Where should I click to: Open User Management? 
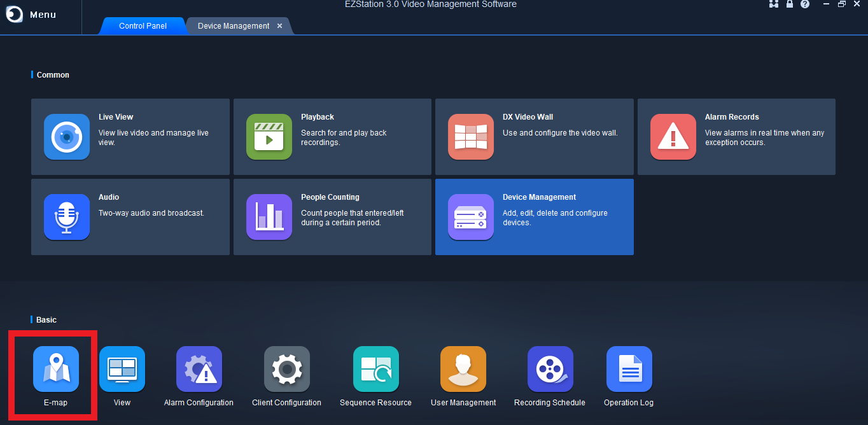(463, 375)
